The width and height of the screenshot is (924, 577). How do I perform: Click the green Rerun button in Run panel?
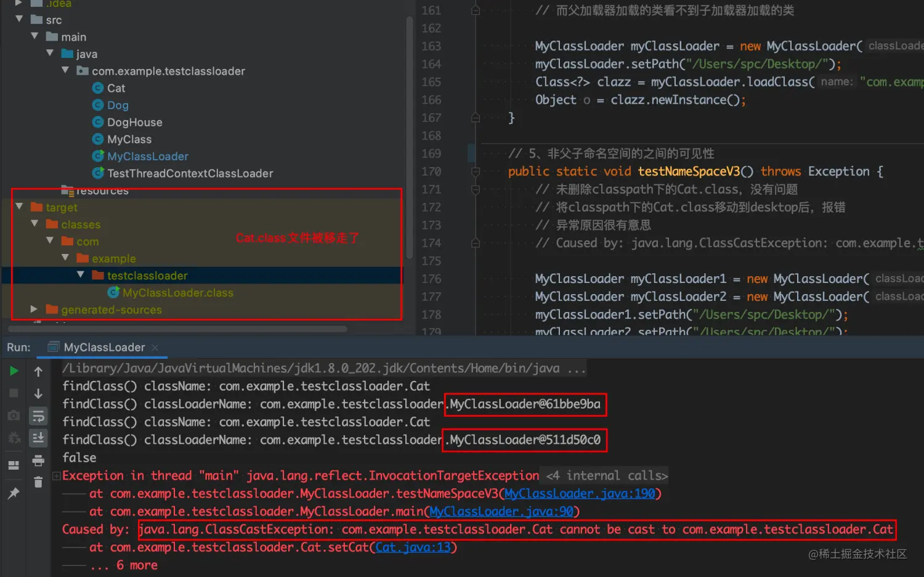coord(14,371)
